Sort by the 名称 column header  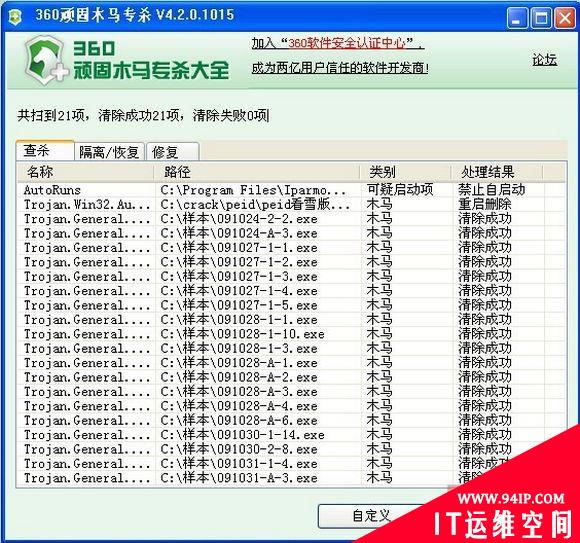coord(85,172)
